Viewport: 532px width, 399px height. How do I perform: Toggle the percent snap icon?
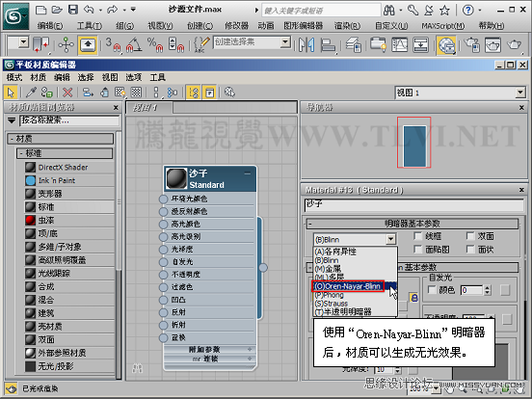(x=155, y=44)
